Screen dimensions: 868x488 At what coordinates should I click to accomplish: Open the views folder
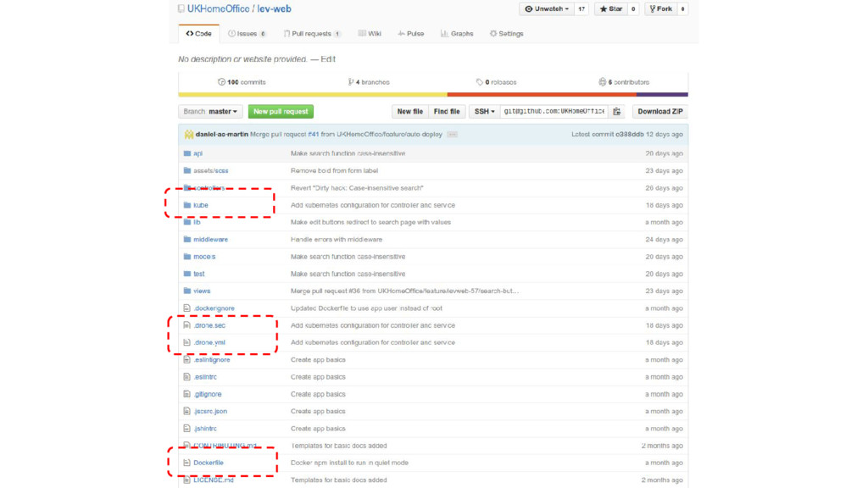[x=202, y=291]
